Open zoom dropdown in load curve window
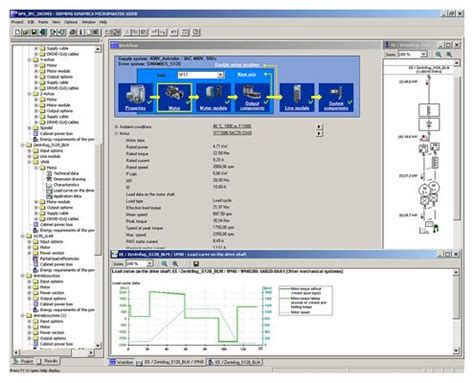 click(150, 263)
